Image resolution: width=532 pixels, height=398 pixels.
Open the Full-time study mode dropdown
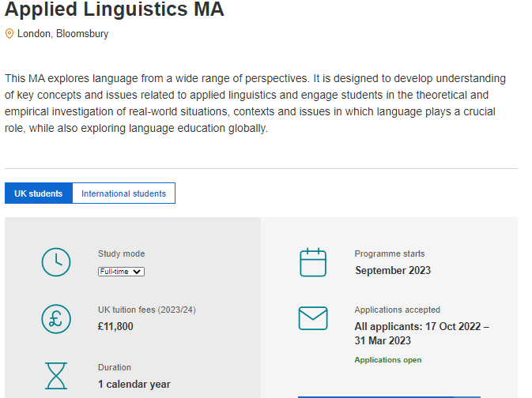click(121, 272)
